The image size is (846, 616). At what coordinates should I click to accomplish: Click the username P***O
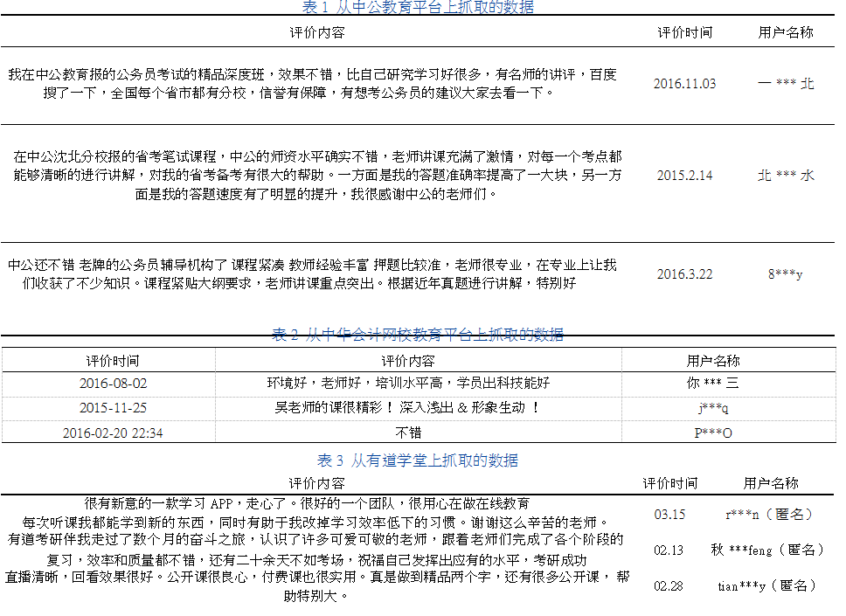pos(713,433)
